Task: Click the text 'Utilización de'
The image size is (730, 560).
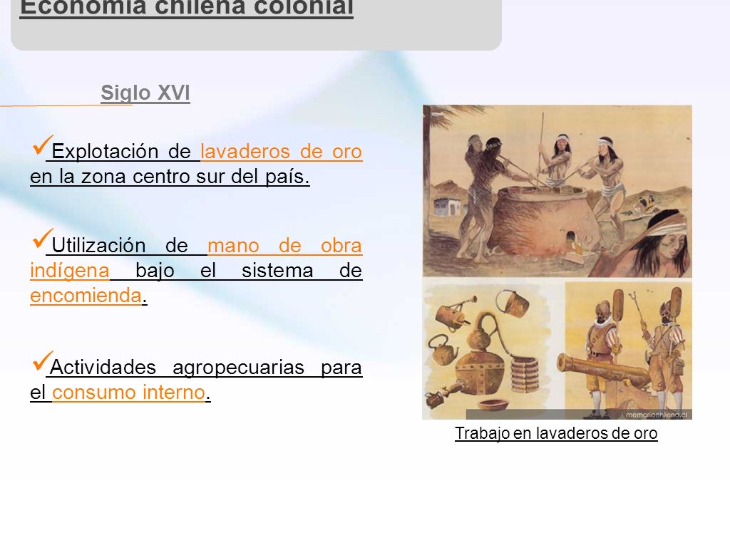Action: coord(120,246)
